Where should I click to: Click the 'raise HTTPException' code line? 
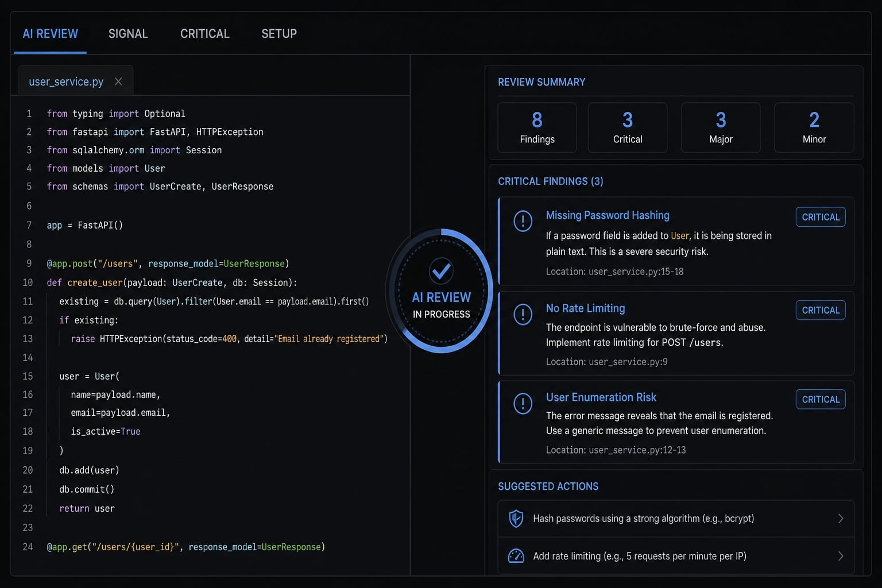click(x=229, y=339)
